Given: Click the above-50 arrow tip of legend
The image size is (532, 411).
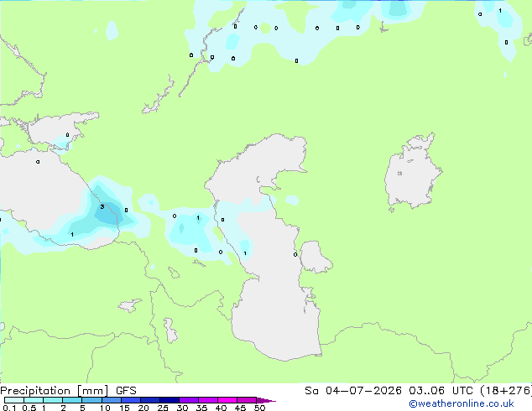Looking at the screenshot, I should pos(266,400).
